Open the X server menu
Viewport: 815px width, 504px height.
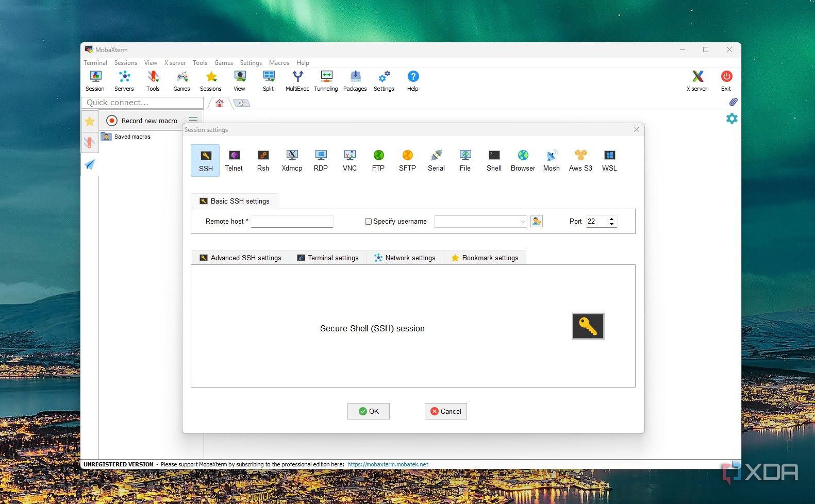pyautogui.click(x=175, y=63)
